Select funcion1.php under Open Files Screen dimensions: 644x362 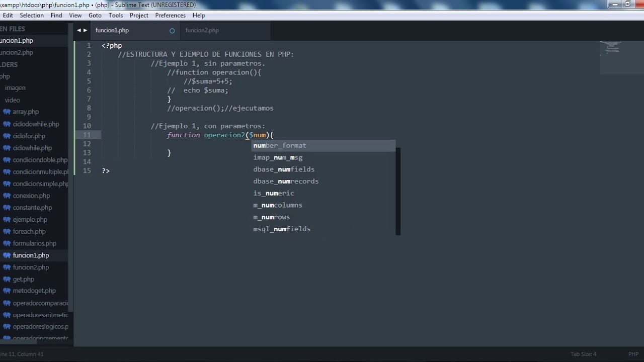point(17,41)
